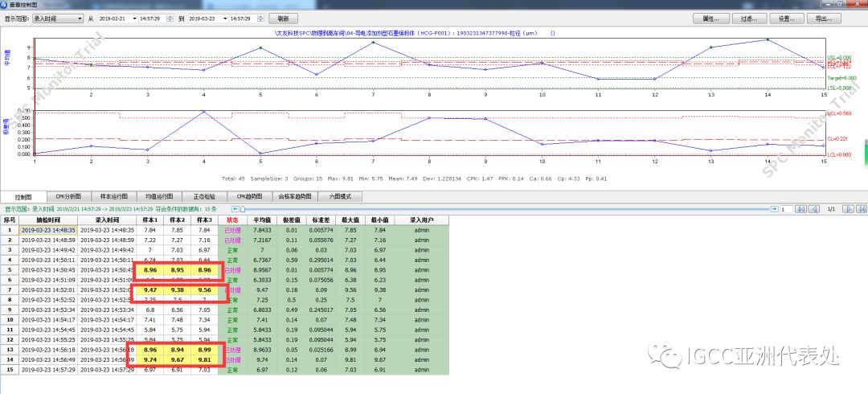868x394 pixels.
Task: Open the 正态检验 tab
Action: click(x=205, y=195)
